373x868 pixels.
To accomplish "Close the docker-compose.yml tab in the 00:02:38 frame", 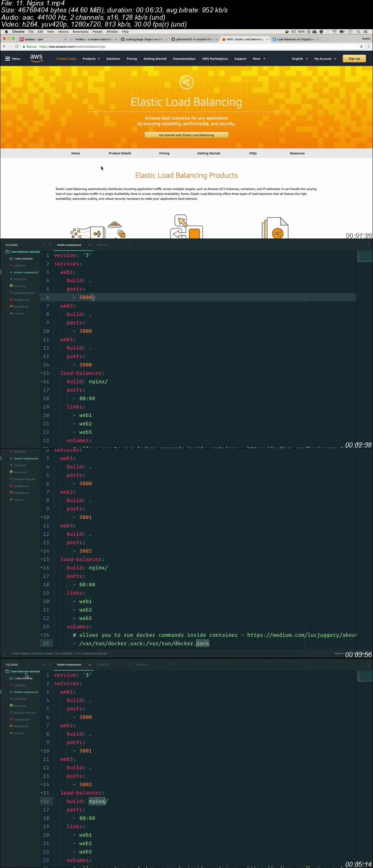I will click(90, 245).
